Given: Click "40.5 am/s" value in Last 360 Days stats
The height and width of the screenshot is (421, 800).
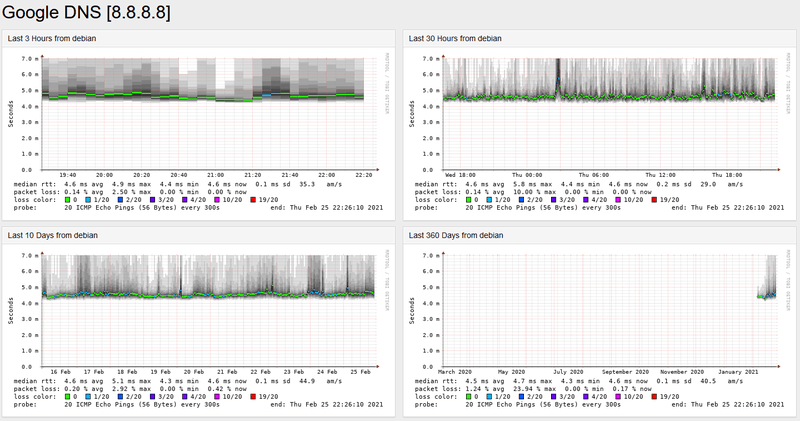Looking at the screenshot, I should coord(721,381).
